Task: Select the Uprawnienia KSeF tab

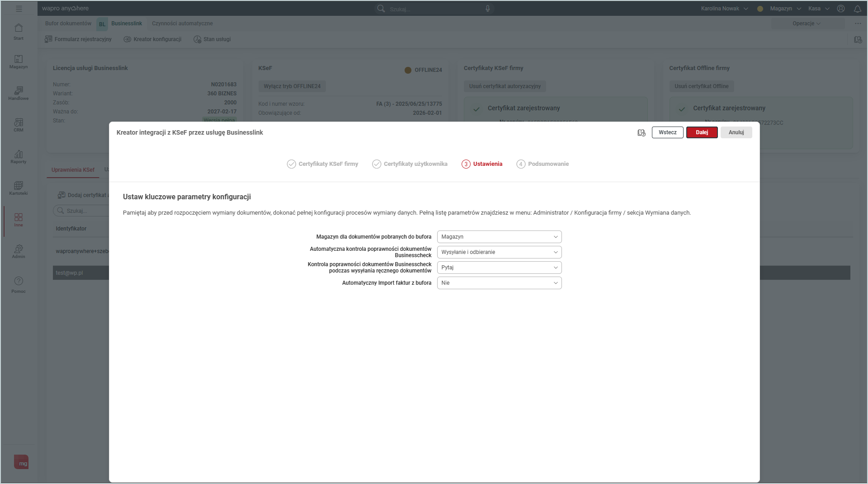Action: tap(73, 170)
